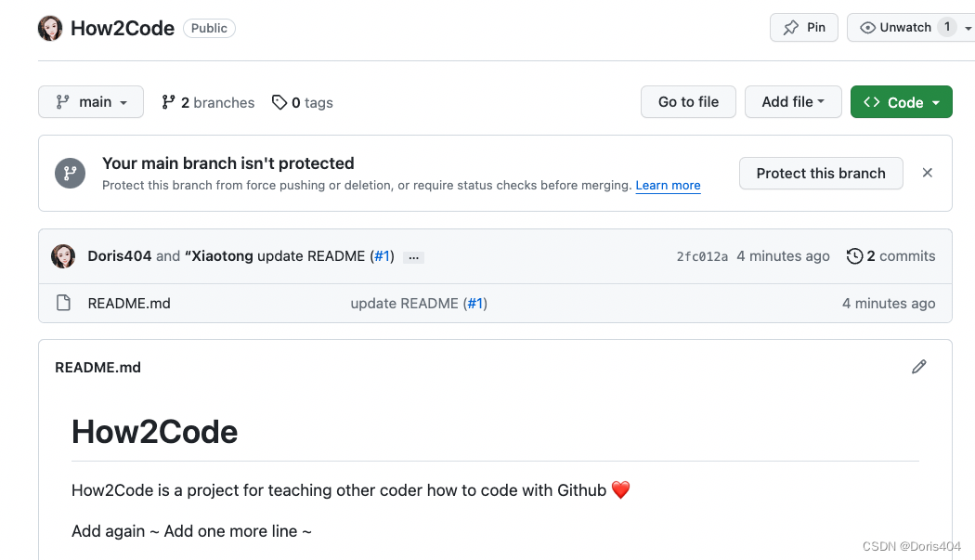The width and height of the screenshot is (975, 560).
Task: Open commit hash 2fc012a
Action: point(702,256)
